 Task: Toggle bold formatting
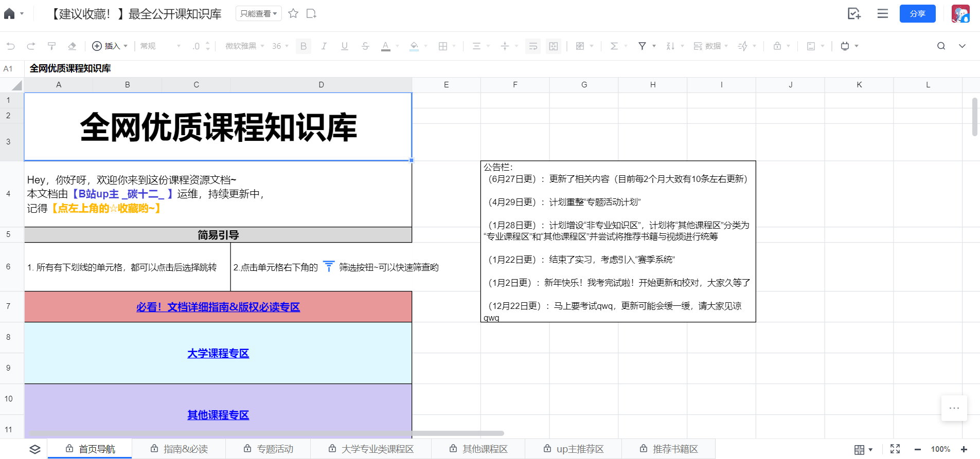(x=304, y=46)
